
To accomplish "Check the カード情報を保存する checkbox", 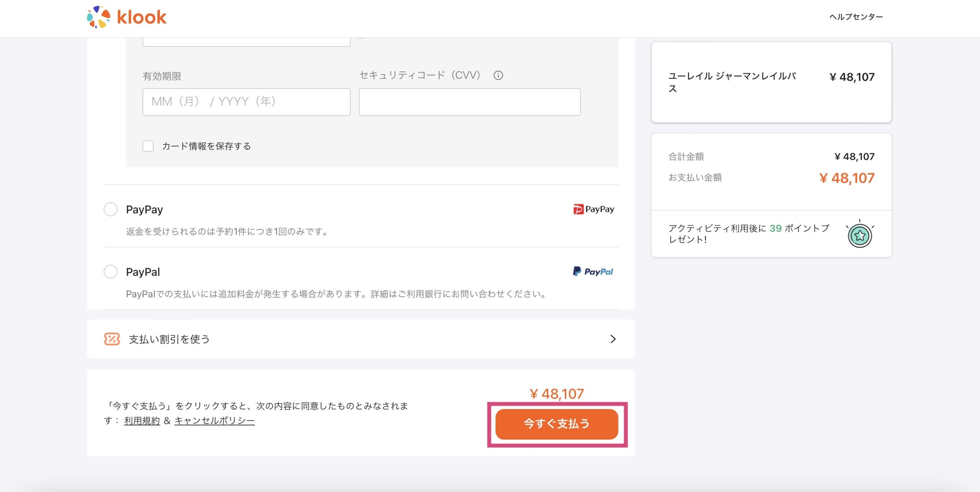I will coord(148,146).
